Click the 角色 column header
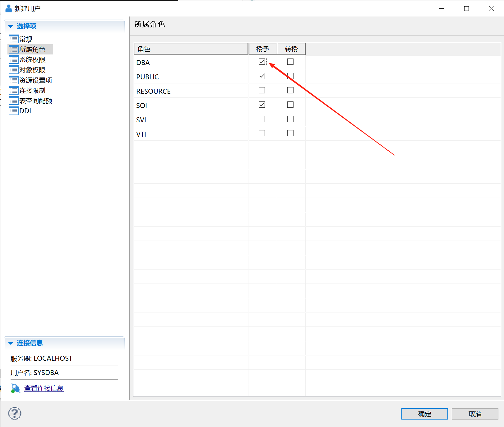Image resolution: width=504 pixels, height=427 pixels. (191, 49)
